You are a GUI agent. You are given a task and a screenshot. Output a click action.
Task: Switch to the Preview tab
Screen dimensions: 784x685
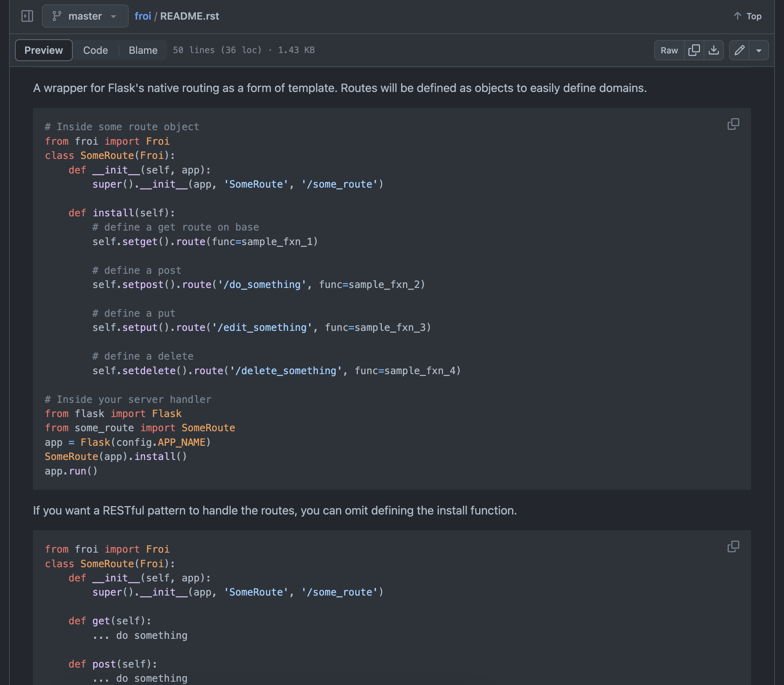click(x=44, y=50)
